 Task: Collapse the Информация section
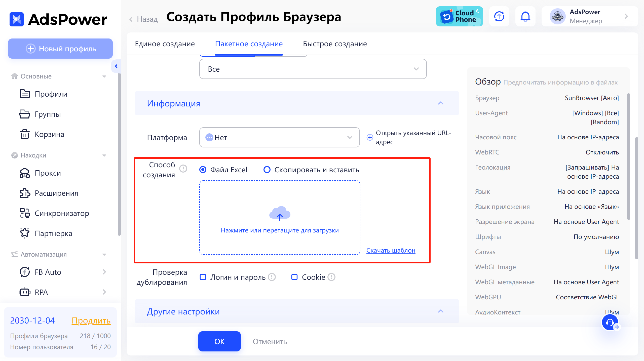[x=441, y=103]
